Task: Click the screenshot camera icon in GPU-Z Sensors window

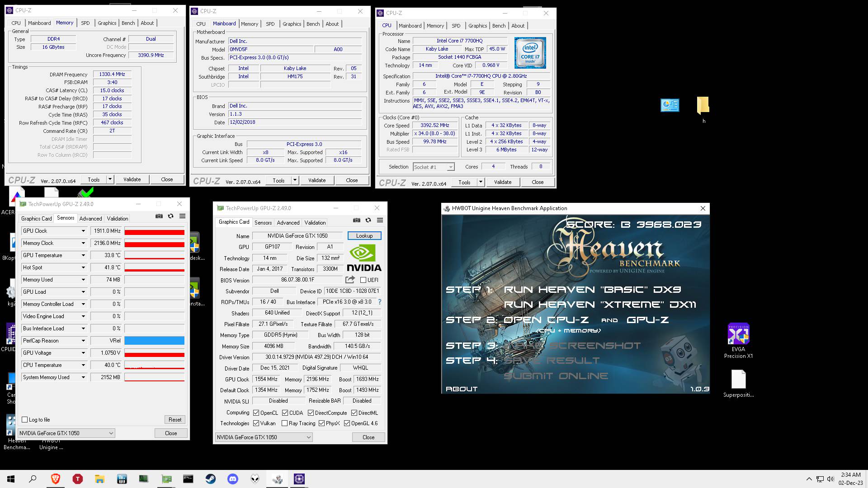Action: (159, 216)
